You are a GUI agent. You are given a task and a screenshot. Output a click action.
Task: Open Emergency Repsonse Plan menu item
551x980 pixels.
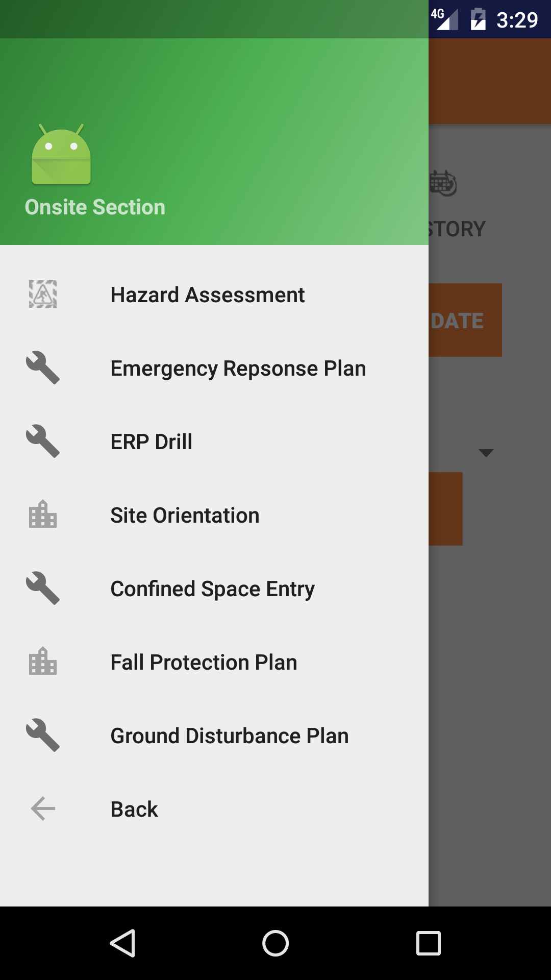point(238,369)
